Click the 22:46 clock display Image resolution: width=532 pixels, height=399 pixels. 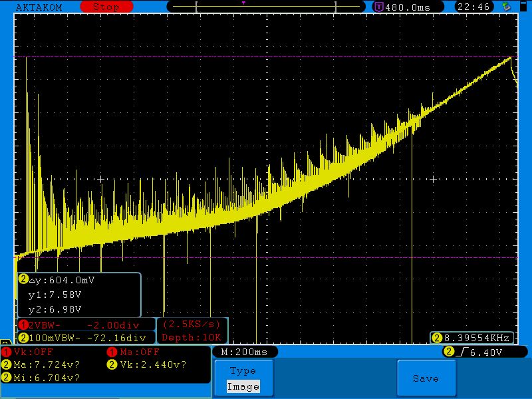(x=473, y=7)
